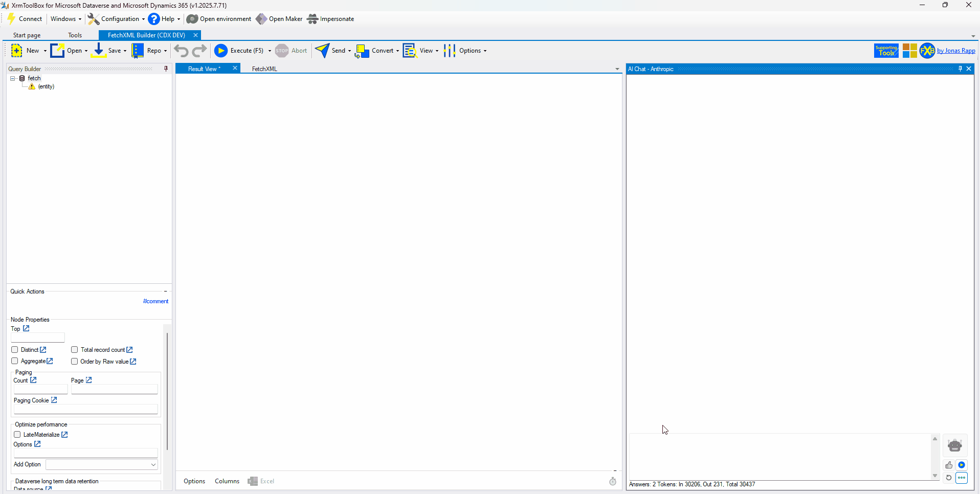Viewport: 980px width, 494px height.
Task: Click the thumbs-up button in AI Chat
Action: coord(949,465)
